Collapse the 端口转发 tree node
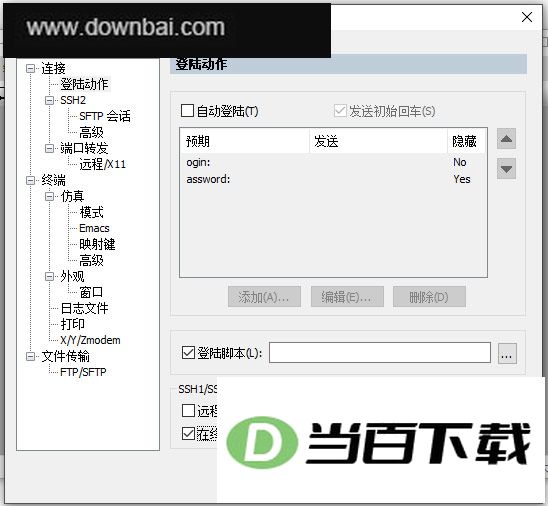Viewport: 548px width, 506px height. click(50, 149)
